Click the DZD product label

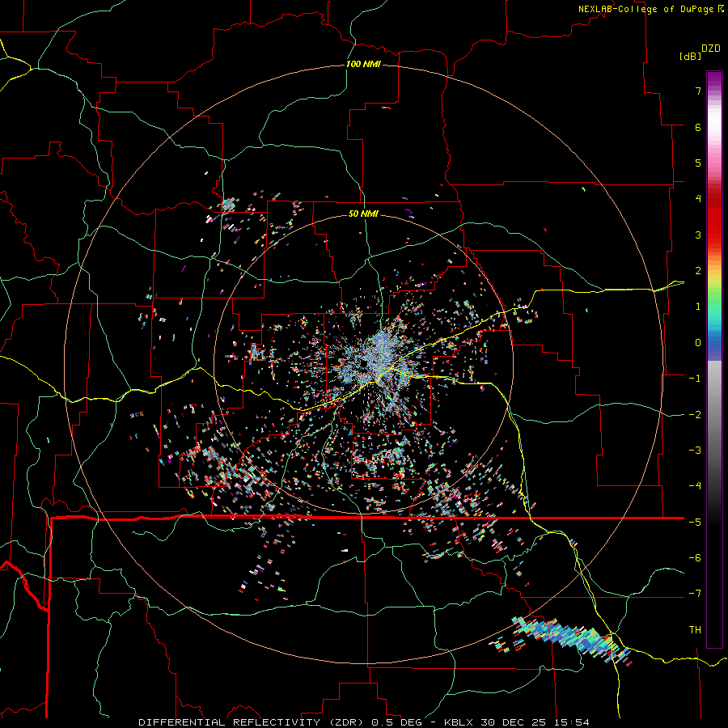(710, 49)
